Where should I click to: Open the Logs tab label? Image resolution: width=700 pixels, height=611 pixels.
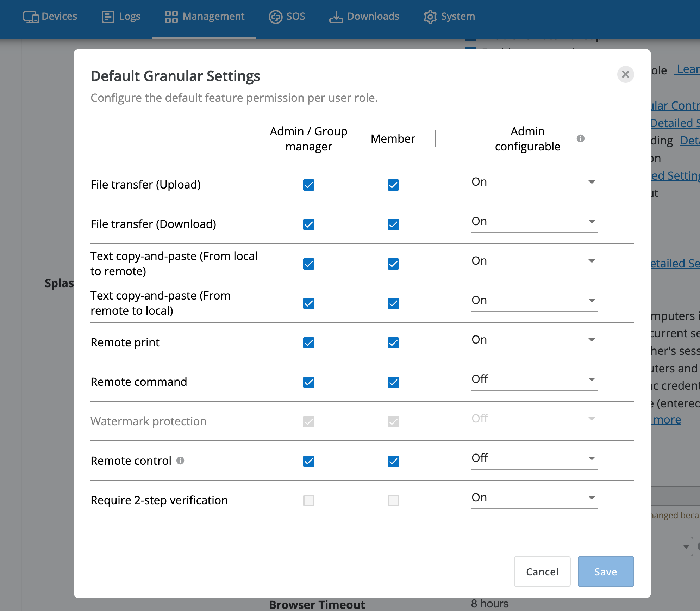tap(130, 16)
